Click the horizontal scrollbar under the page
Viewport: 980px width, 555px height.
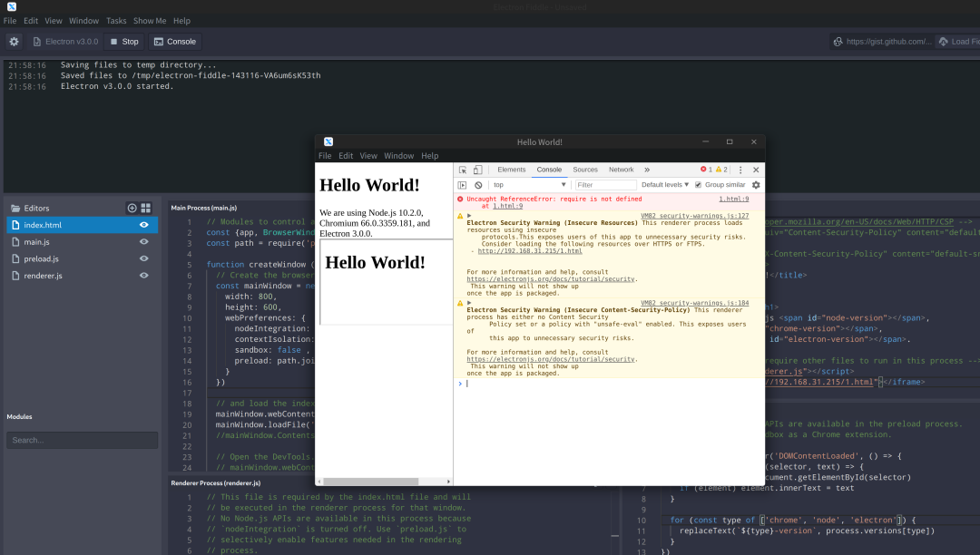click(x=370, y=482)
